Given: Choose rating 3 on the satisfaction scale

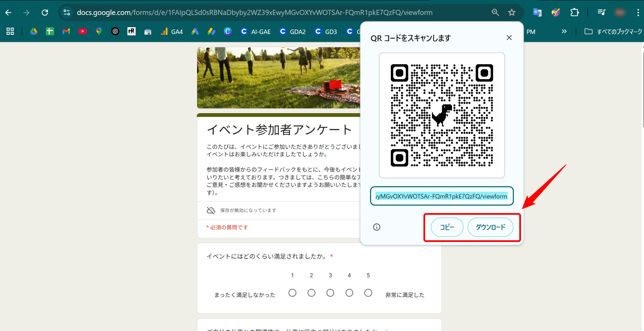Looking at the screenshot, I should click(330, 293).
